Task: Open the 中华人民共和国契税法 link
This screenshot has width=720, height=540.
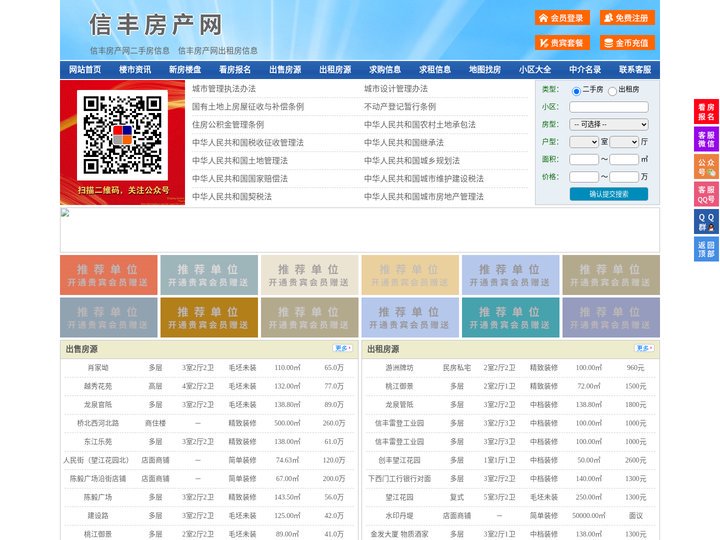Action: [232, 197]
